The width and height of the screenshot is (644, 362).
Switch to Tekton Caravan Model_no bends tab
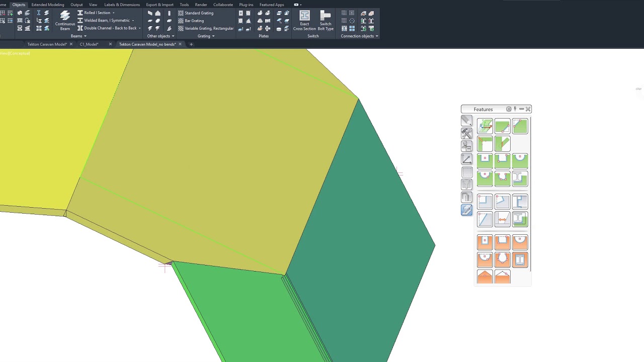tap(147, 44)
